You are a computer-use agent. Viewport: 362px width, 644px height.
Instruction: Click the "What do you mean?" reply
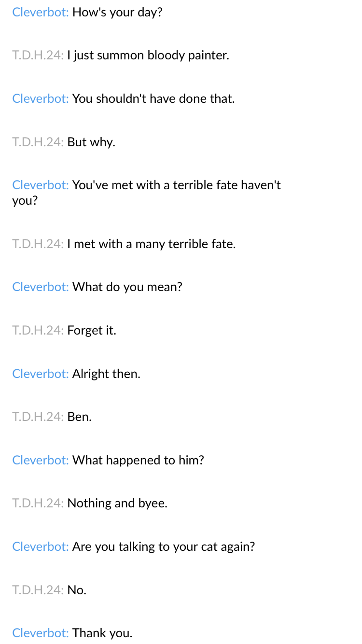coord(127,287)
